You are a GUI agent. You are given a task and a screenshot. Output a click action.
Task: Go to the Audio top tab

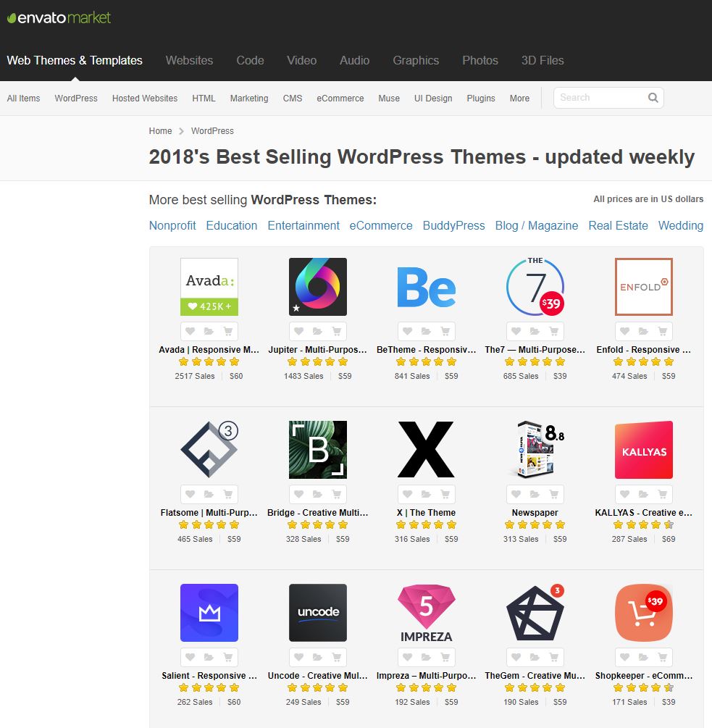(354, 60)
